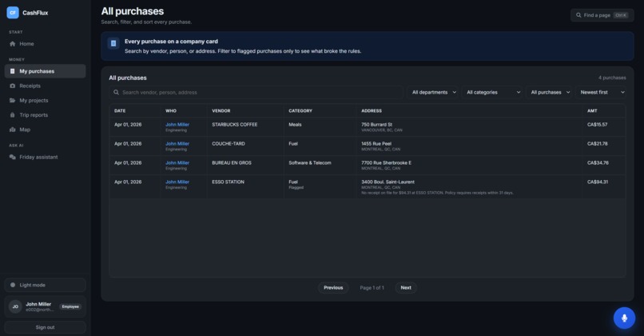Click the info banner receipt icon
Viewport: 644px width, 336px height.
click(113, 43)
